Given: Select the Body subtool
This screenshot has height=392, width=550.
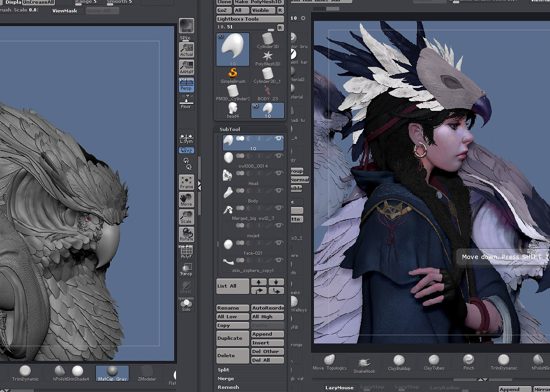Looking at the screenshot, I should tap(253, 195).
